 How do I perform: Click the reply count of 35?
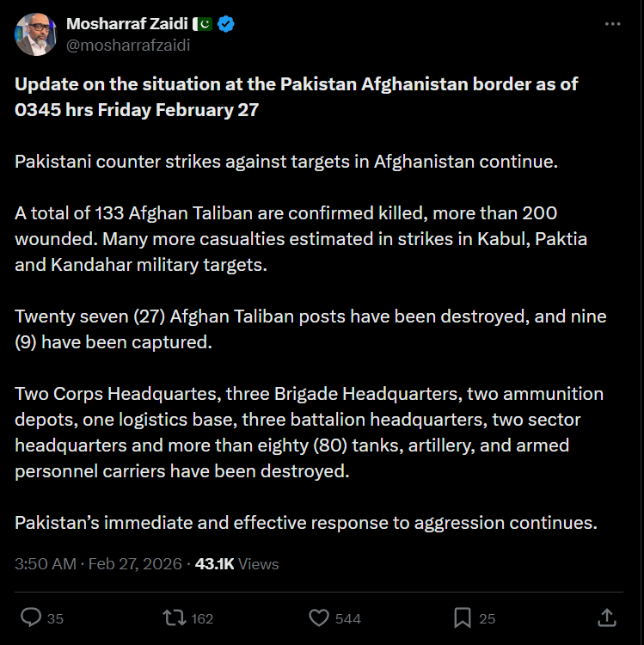coord(56,618)
